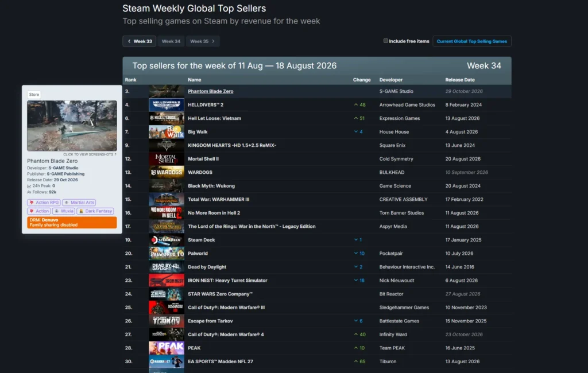Click the Palworld game thumbnail

[167, 253]
